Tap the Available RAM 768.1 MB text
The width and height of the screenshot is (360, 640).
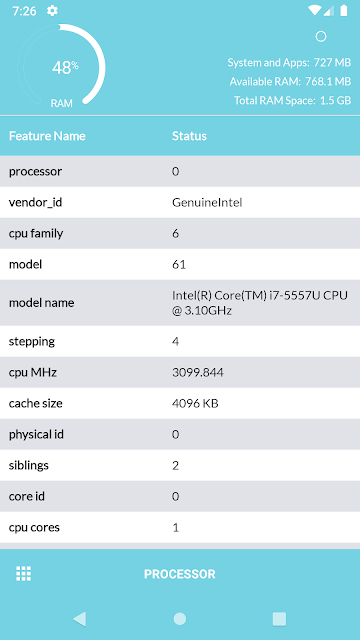click(290, 82)
